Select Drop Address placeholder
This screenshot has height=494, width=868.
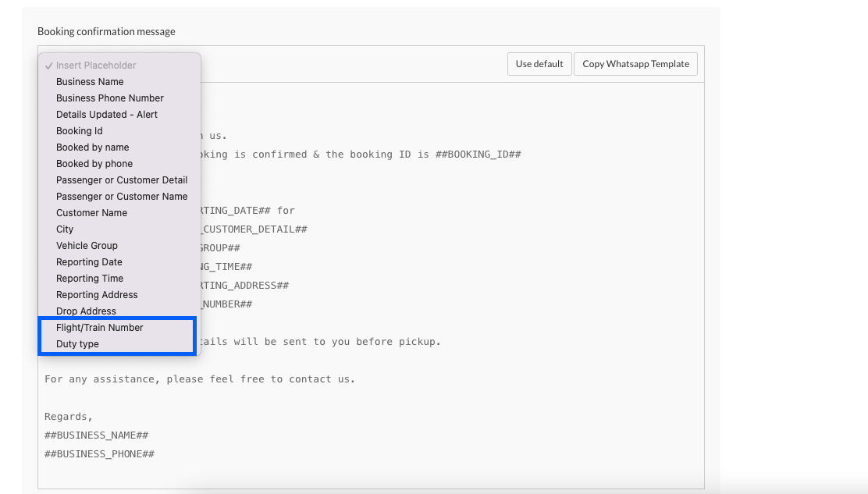tap(119, 311)
